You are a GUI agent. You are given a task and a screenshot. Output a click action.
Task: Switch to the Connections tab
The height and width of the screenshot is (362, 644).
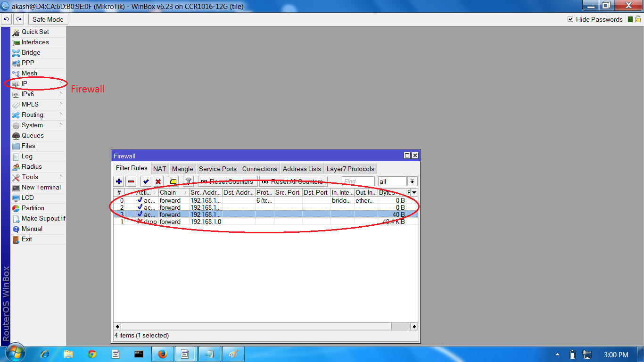point(260,169)
